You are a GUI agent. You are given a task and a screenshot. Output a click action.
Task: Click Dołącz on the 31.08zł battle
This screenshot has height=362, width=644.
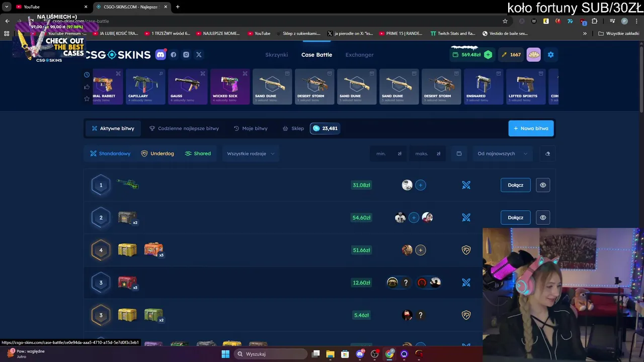click(516, 185)
